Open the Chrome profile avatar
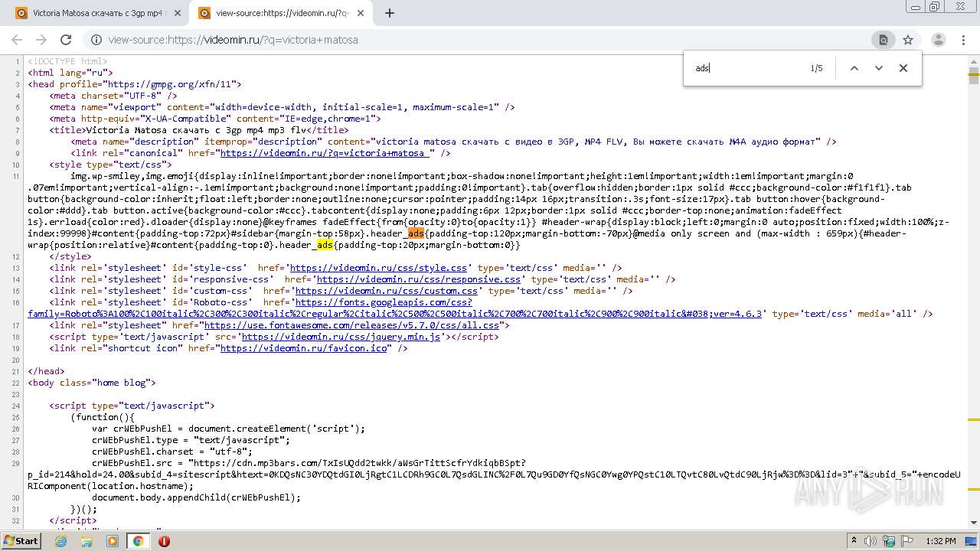Image resolution: width=980 pixels, height=551 pixels. (x=938, y=40)
